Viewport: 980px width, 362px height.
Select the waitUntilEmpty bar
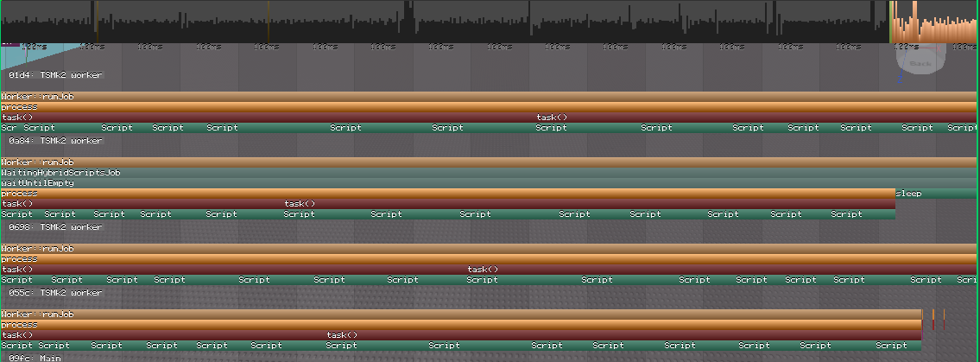[488, 183]
